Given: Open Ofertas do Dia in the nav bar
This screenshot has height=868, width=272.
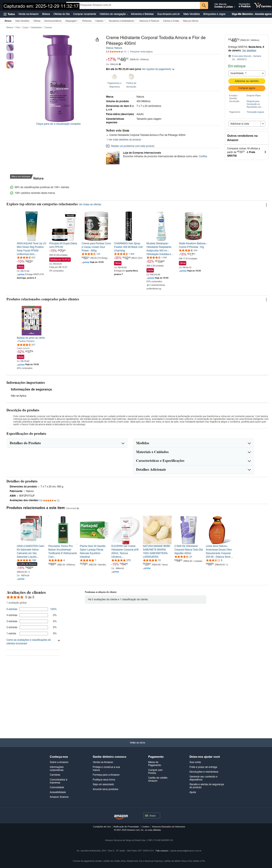Looking at the screenshot, I should click(61, 14).
